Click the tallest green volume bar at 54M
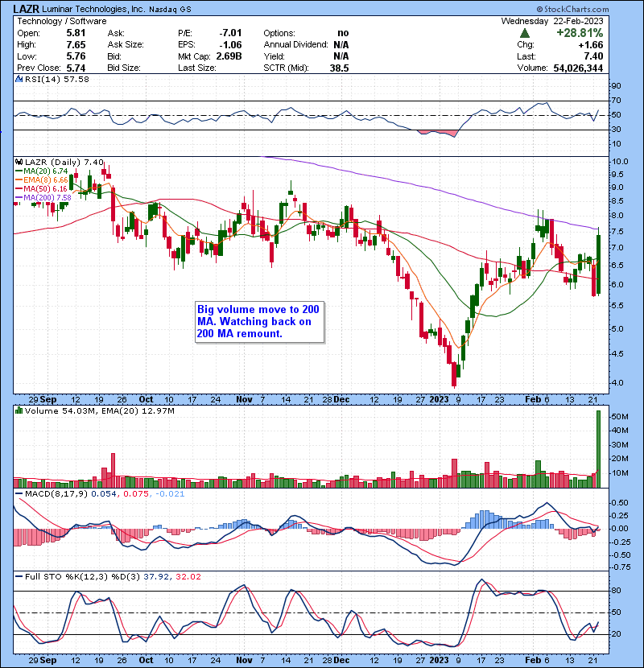 [x=598, y=448]
